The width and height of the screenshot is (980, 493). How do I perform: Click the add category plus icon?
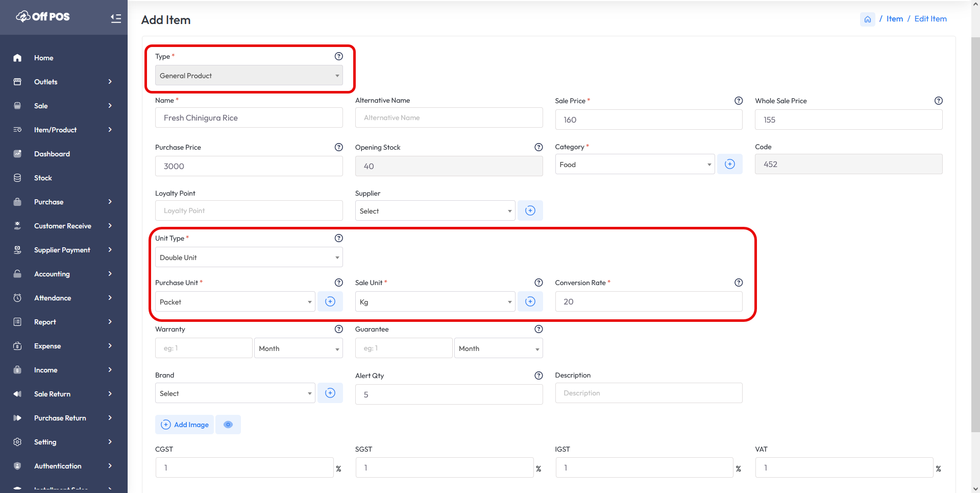(729, 164)
